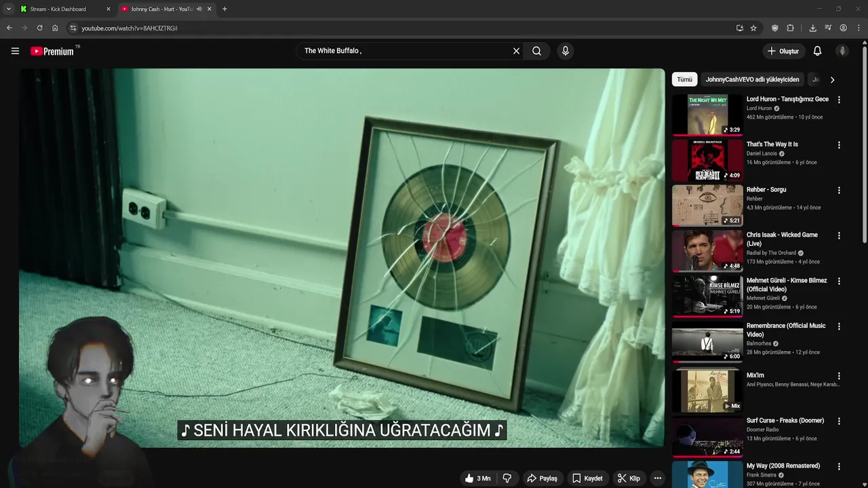Open title "That's The Way It Is"
868x488 pixels.
(772, 144)
